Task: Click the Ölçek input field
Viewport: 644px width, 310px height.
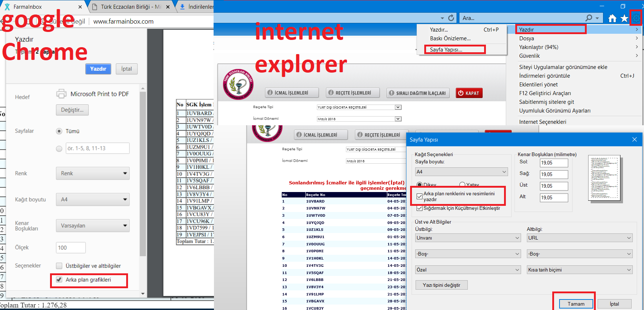Action: (x=71, y=248)
